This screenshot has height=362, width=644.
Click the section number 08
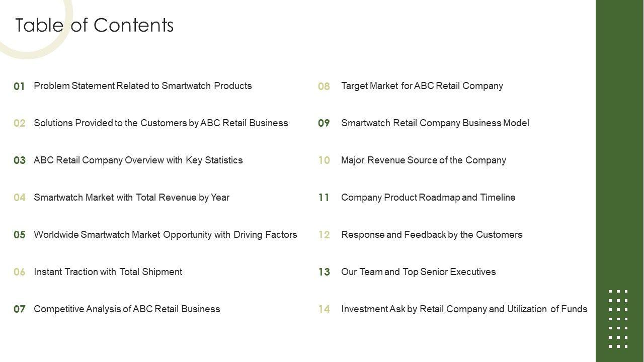pos(324,86)
